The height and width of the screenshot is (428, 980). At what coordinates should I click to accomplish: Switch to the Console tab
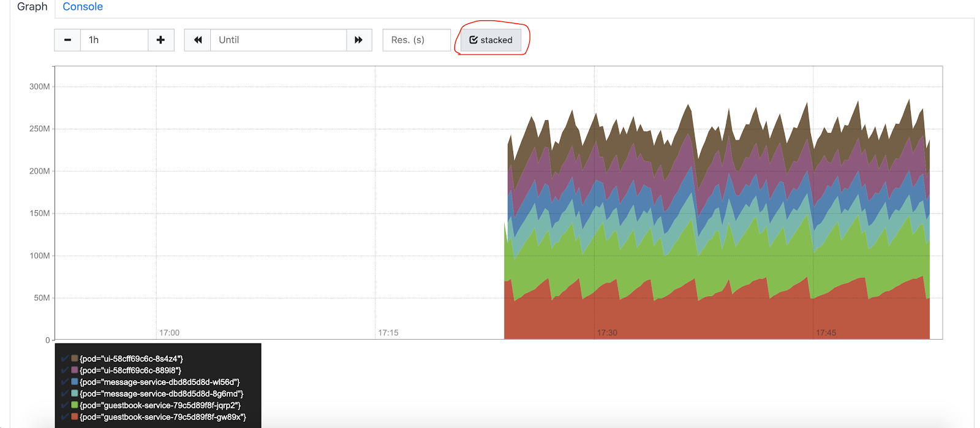83,7
